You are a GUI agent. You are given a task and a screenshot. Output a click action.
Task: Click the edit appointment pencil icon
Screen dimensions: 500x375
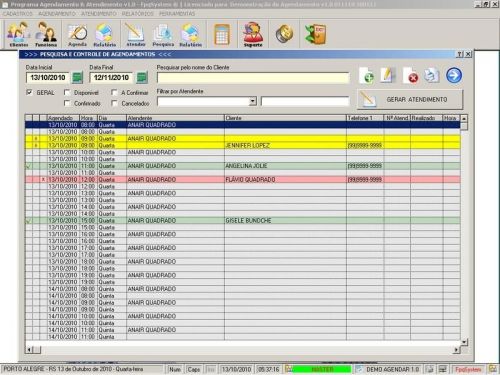coord(387,75)
